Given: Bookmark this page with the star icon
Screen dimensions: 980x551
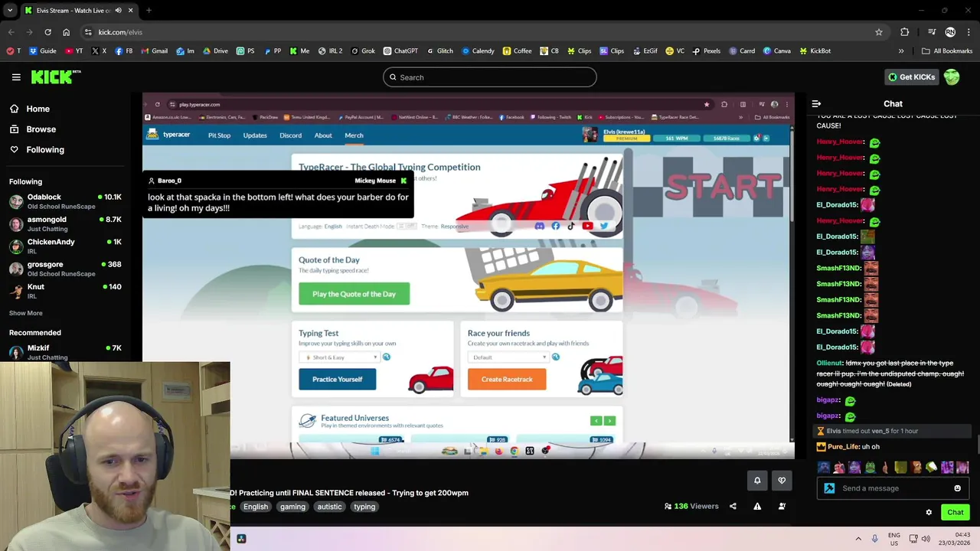Looking at the screenshot, I should (879, 32).
